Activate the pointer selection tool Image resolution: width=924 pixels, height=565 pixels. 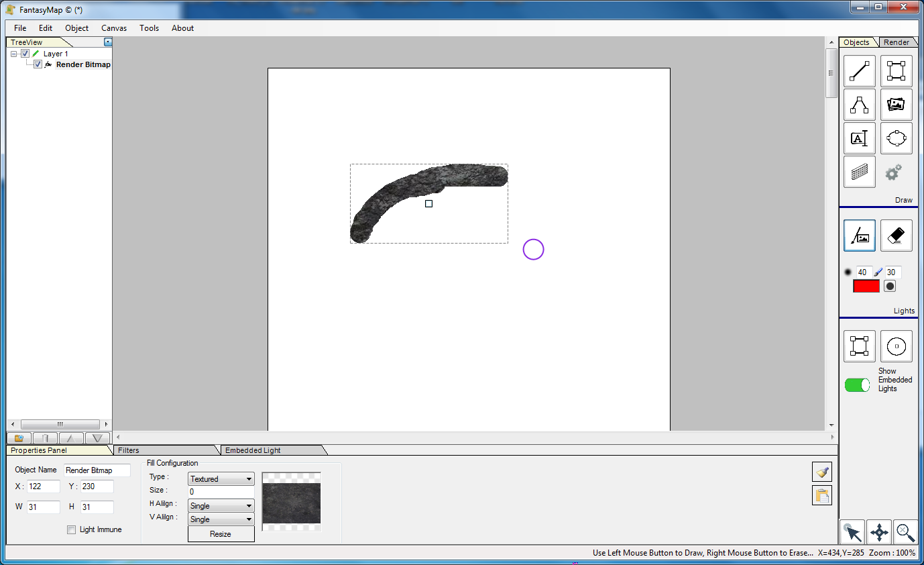[x=852, y=532]
